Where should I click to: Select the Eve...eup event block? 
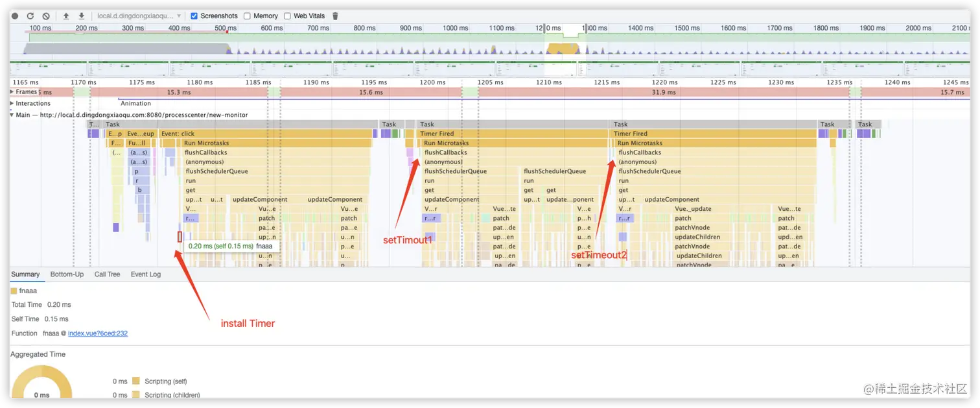point(141,134)
